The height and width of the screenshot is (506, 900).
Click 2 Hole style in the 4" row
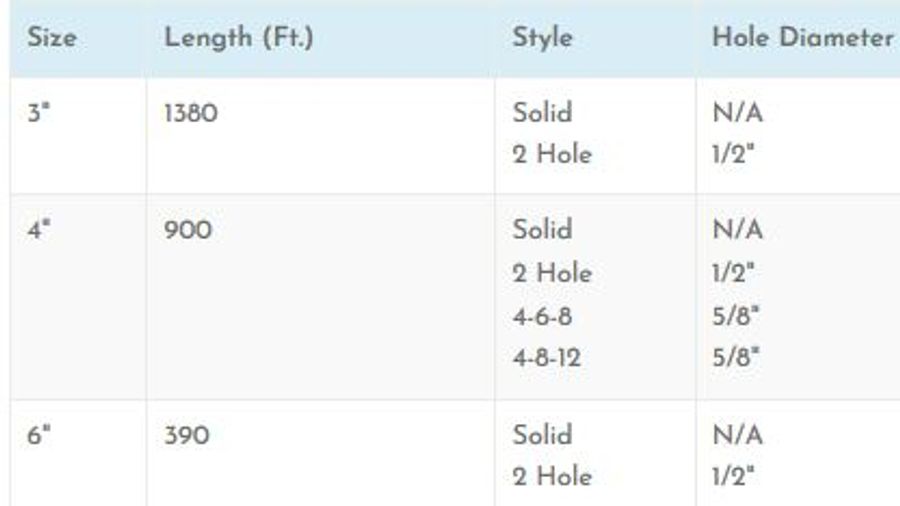552,272
